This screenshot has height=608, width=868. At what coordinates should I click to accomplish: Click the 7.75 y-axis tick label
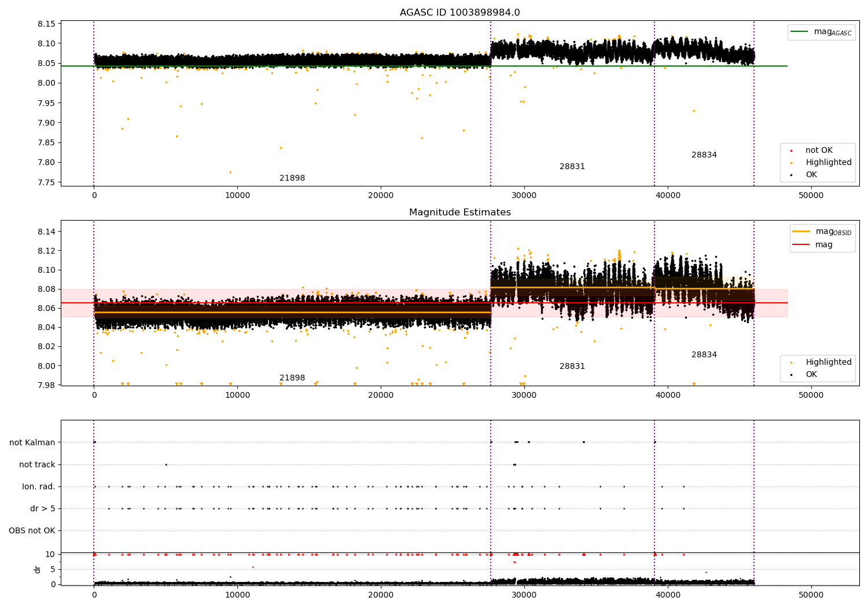(47, 183)
